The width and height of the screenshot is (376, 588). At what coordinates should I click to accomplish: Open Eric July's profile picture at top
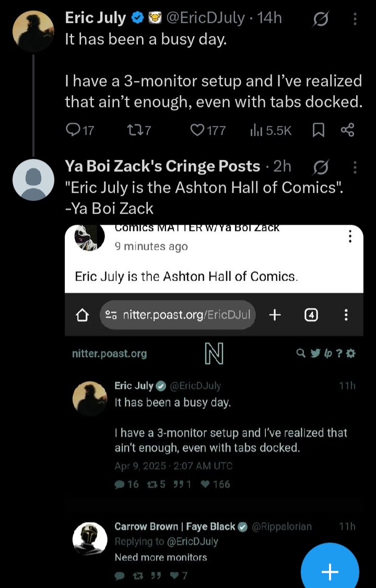coord(33,31)
